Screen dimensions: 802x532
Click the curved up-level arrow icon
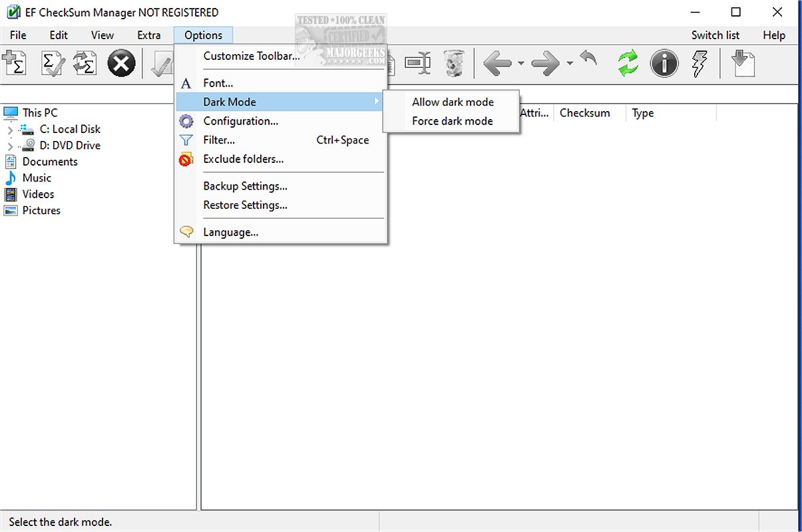[588, 60]
